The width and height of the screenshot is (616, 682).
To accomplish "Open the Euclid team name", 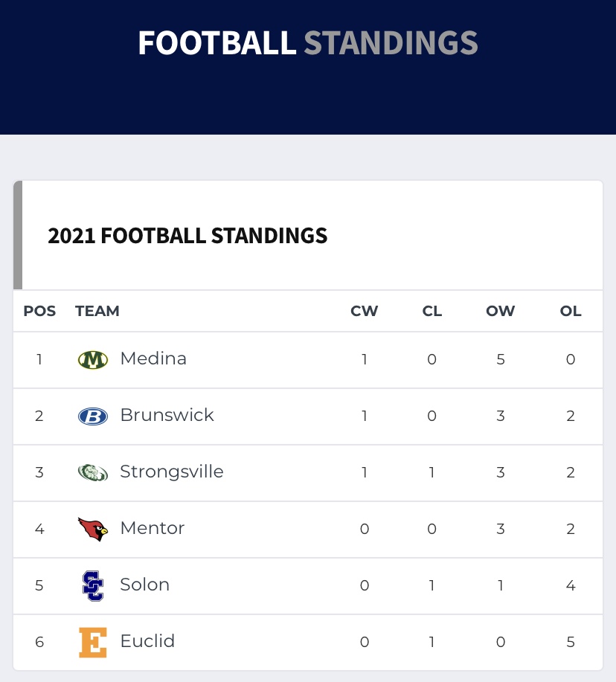I will 147,642.
